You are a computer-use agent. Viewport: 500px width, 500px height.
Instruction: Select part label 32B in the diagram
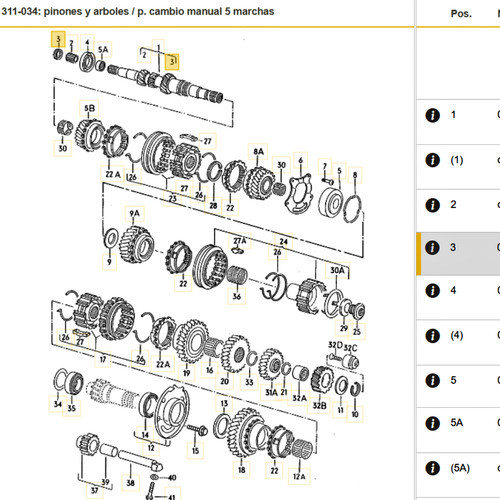point(319,405)
